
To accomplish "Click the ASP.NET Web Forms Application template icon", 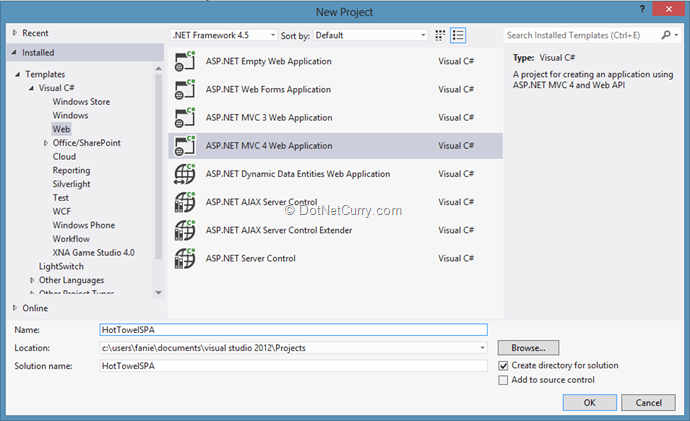I will pyautogui.click(x=185, y=89).
